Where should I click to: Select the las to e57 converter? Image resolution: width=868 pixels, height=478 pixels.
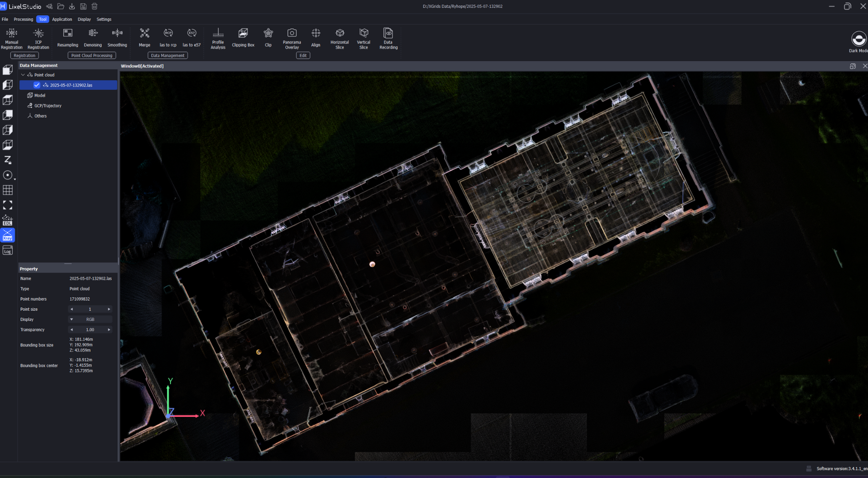191,38
